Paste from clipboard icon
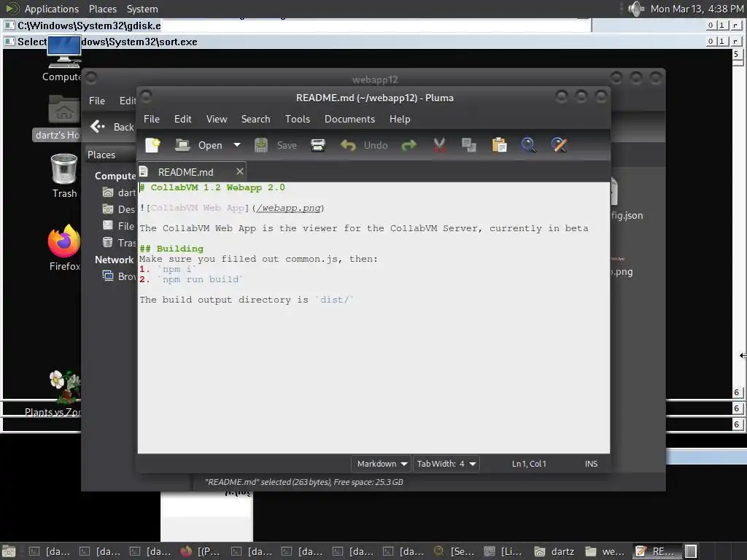This screenshot has height=560, width=747. coord(499,145)
